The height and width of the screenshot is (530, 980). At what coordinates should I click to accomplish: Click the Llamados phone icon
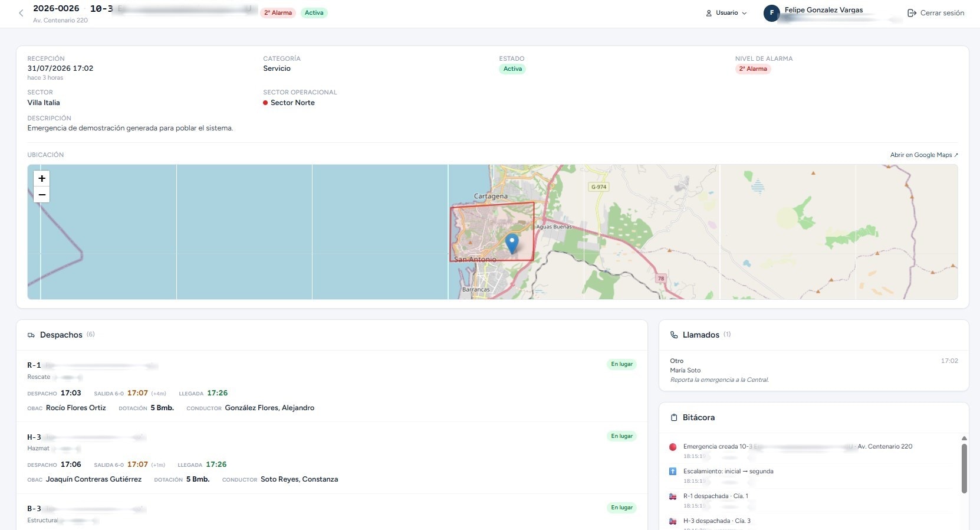(x=674, y=335)
